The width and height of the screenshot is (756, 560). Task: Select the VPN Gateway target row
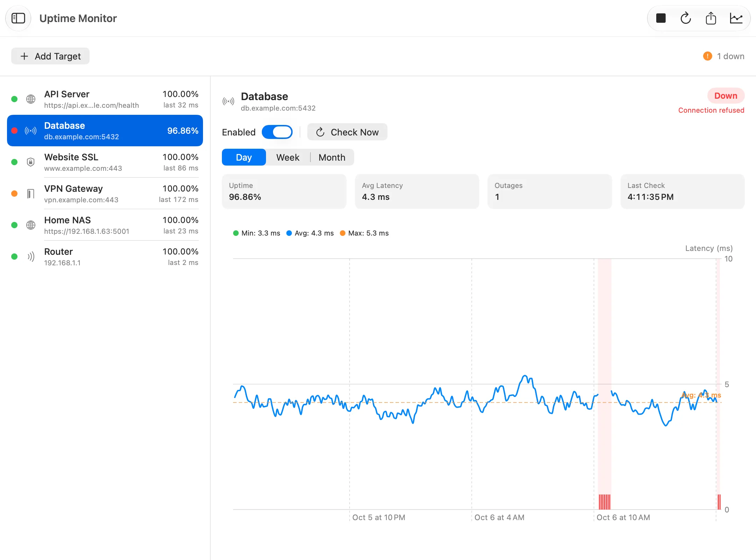point(105,194)
